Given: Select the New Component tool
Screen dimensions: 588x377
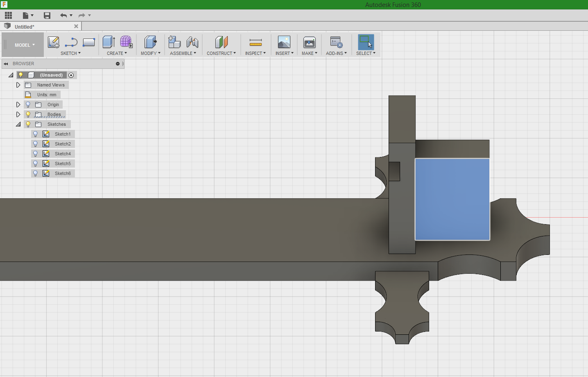Looking at the screenshot, I should pos(174,42).
